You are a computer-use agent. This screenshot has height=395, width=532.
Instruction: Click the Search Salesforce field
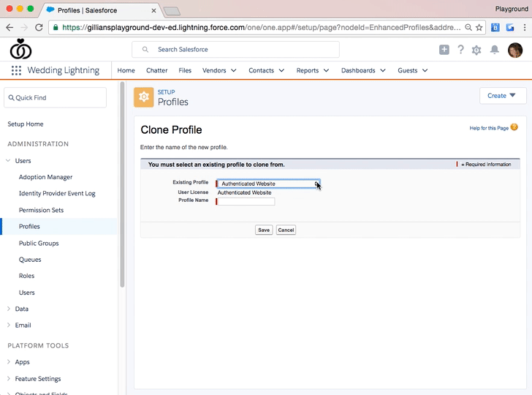tap(235, 50)
